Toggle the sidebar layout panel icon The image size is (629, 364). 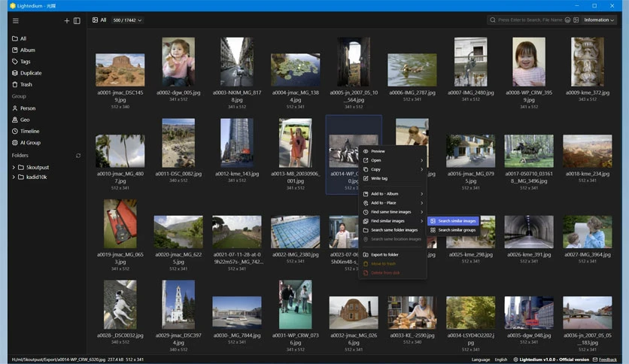click(77, 21)
